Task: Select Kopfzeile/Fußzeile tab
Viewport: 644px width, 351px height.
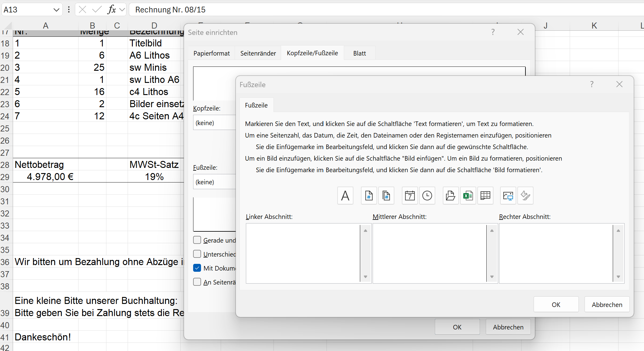Action: [312, 53]
